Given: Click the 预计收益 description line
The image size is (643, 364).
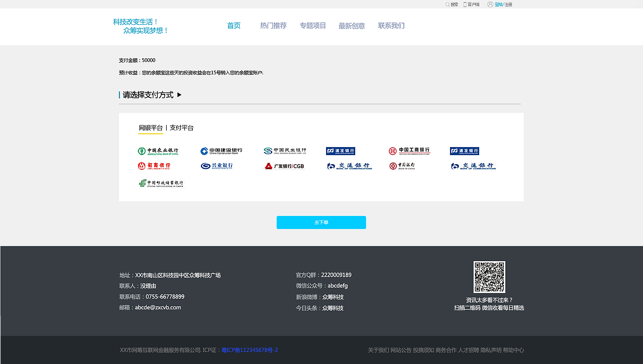Looking at the screenshot, I should 191,73.
